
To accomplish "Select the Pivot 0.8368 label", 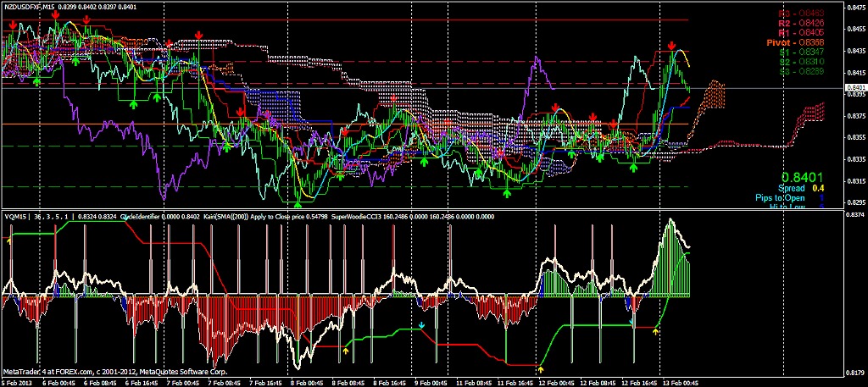I will (795, 42).
